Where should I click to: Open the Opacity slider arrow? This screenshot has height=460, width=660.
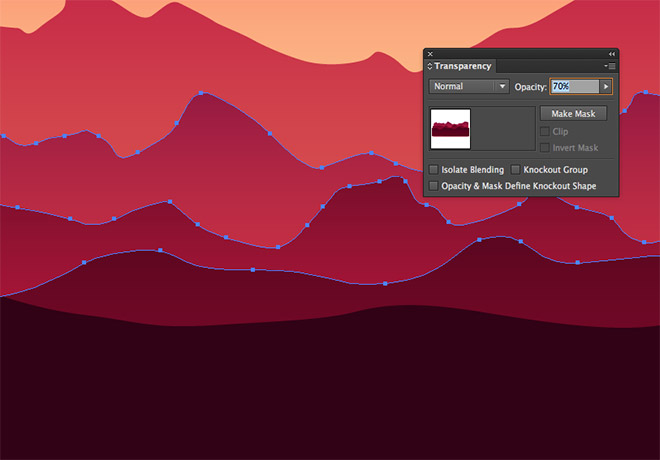pyautogui.click(x=606, y=86)
